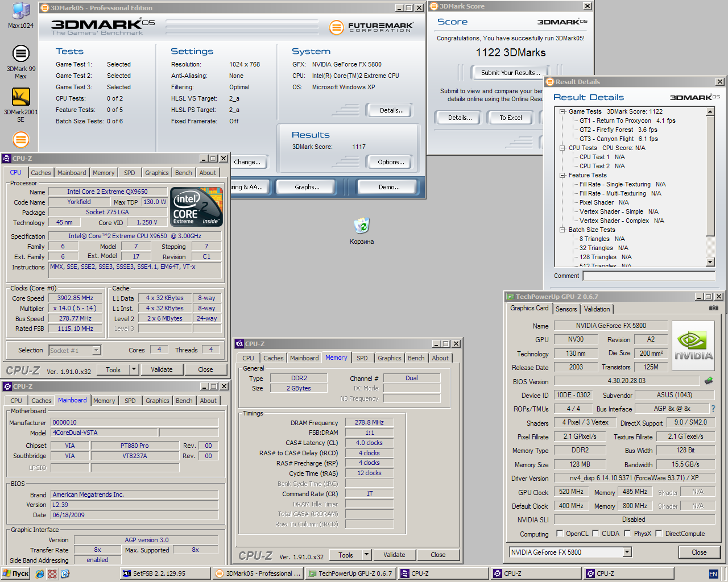Click the GPU-Z screenshot camera icon
Viewport: 728px width, 582px height.
click(713, 308)
